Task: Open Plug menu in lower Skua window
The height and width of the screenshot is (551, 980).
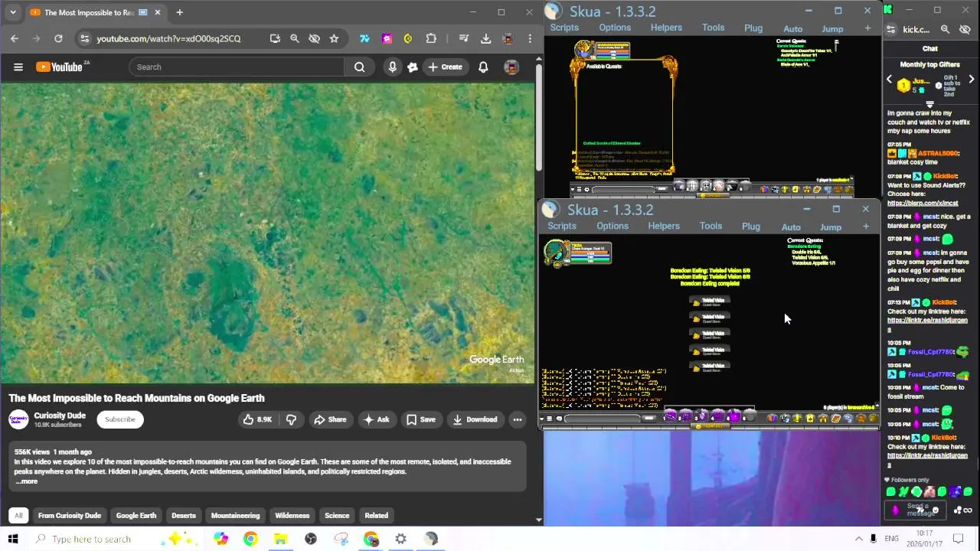Action: pyautogui.click(x=751, y=227)
